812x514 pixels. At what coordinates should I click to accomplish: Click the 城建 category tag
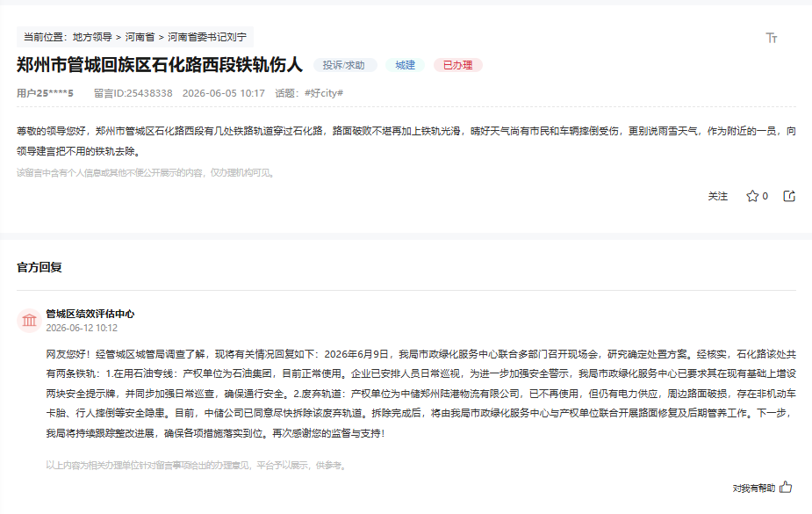405,65
